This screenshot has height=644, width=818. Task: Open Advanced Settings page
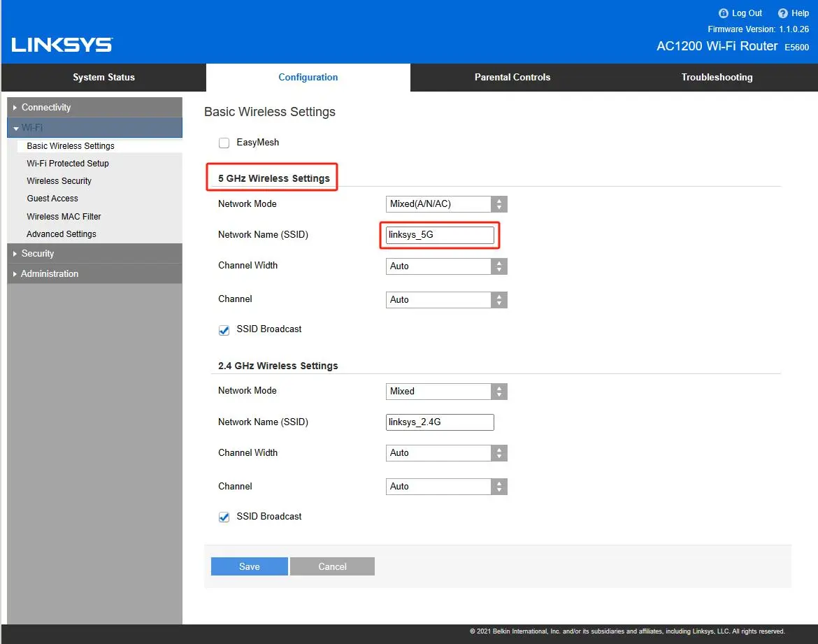(61, 234)
